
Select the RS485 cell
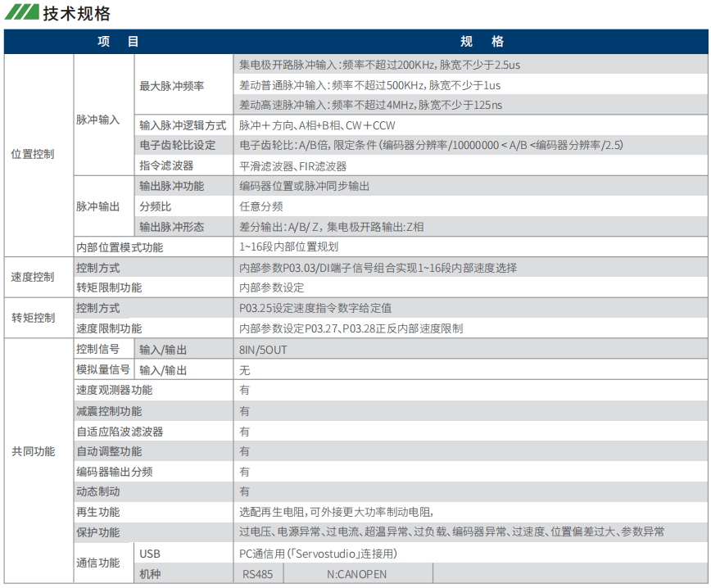click(x=259, y=574)
